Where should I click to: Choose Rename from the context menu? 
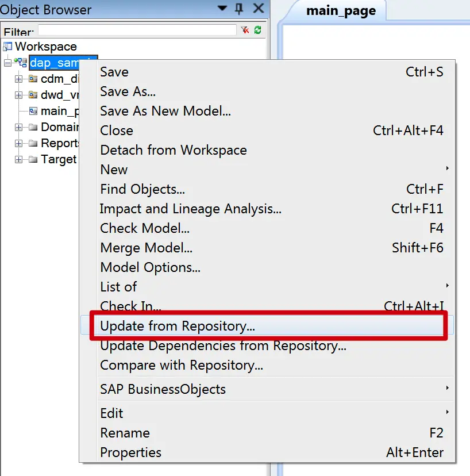pyautogui.click(x=267, y=432)
